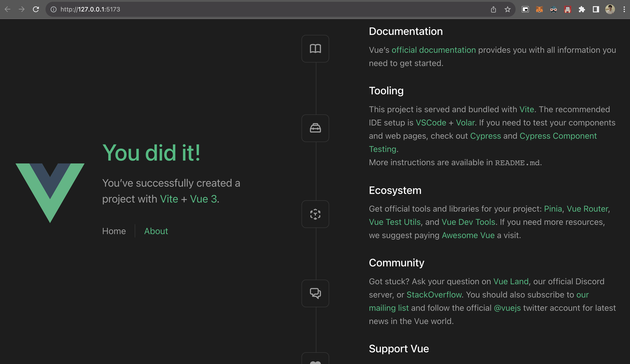Share this page from the address bar
630x364 pixels.
493,9
